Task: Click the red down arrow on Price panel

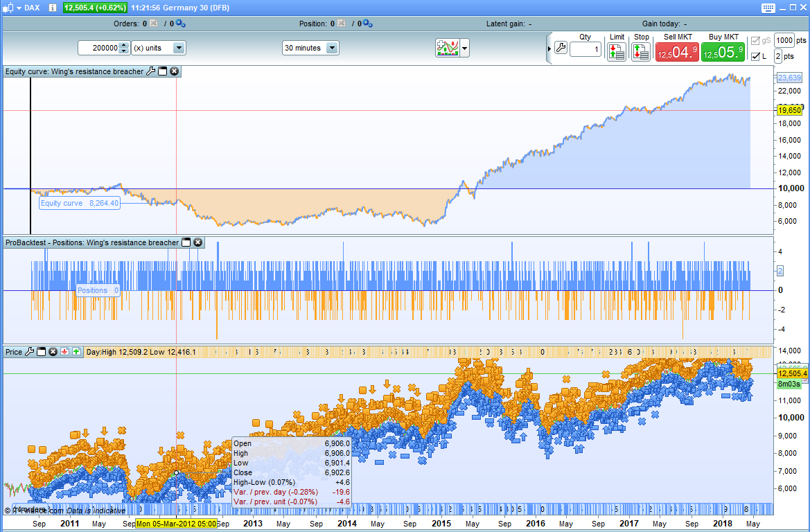Action: click(64, 352)
